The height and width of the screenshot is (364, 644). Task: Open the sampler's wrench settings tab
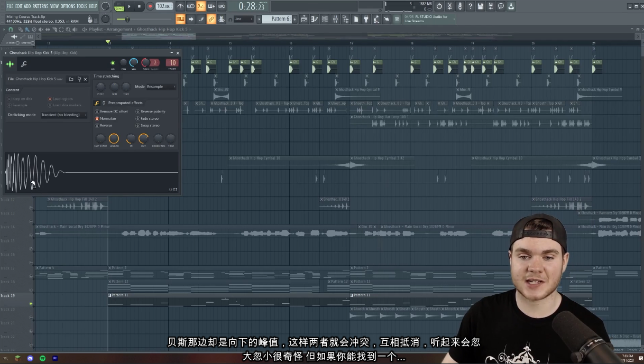point(24,64)
